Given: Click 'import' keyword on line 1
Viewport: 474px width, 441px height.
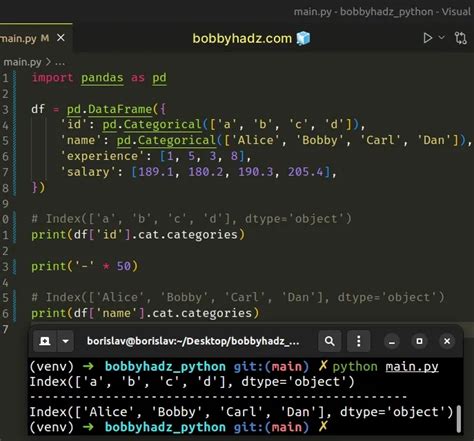Looking at the screenshot, I should pos(52,78).
